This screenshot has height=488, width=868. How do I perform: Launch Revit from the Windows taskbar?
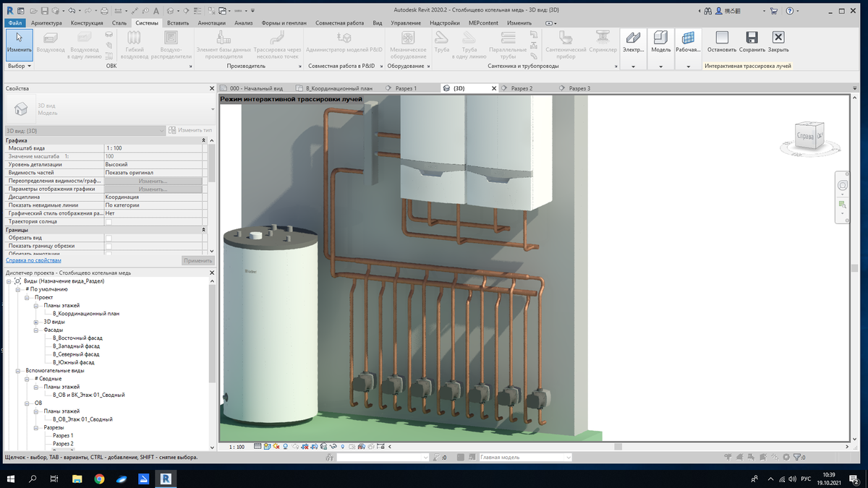pos(166,479)
